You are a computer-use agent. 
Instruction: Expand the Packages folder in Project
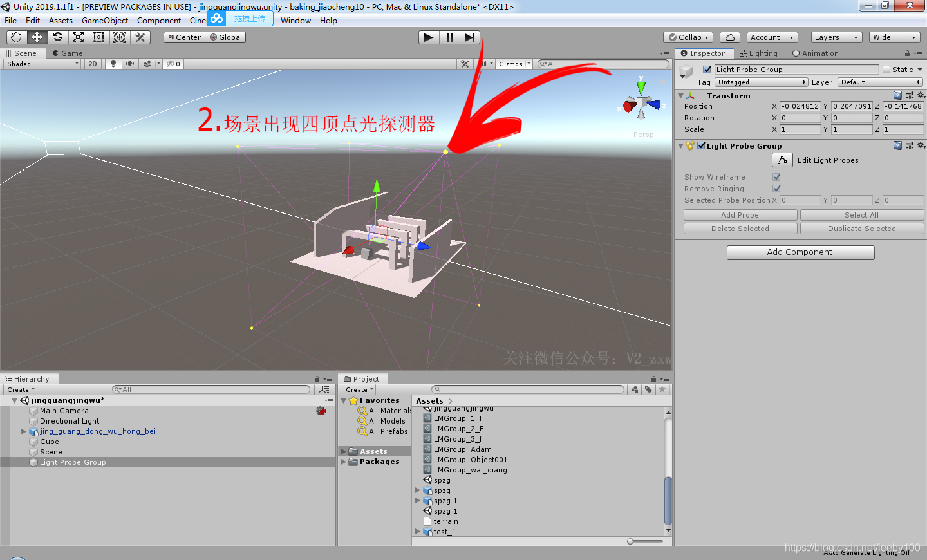coord(344,462)
